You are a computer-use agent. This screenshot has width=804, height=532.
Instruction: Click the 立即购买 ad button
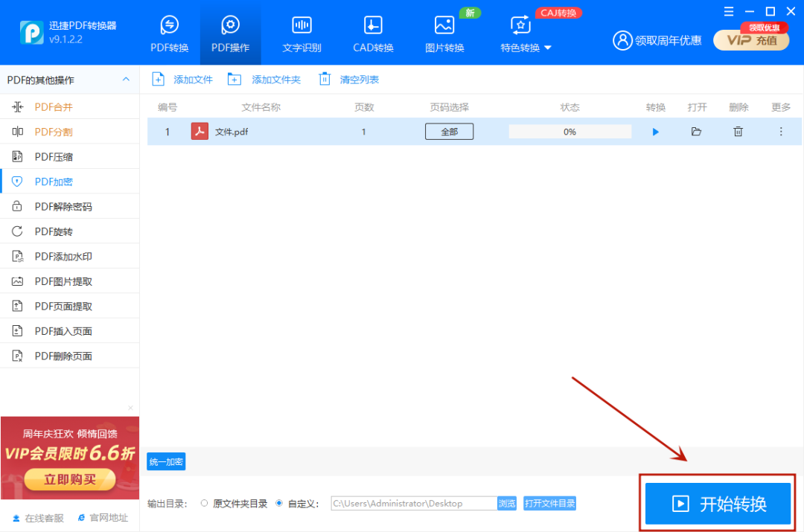click(x=70, y=480)
